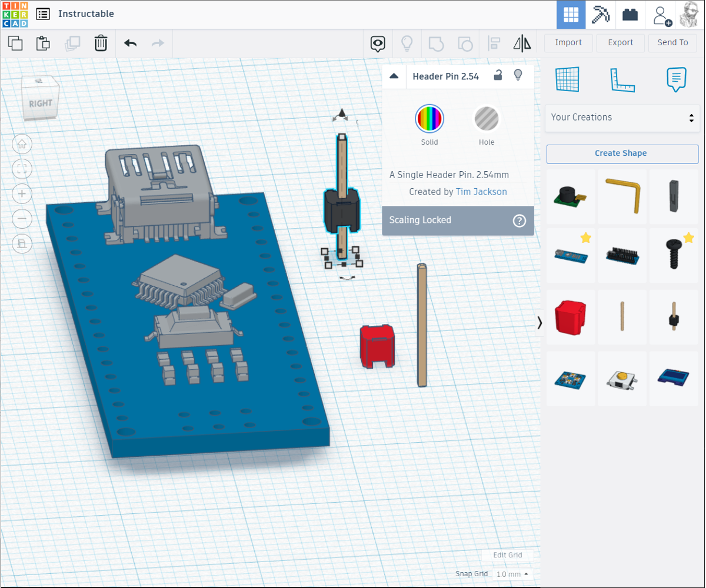Toggle hide lightbulb in shape panel
Screen dimensions: 706x588
[x=518, y=75]
